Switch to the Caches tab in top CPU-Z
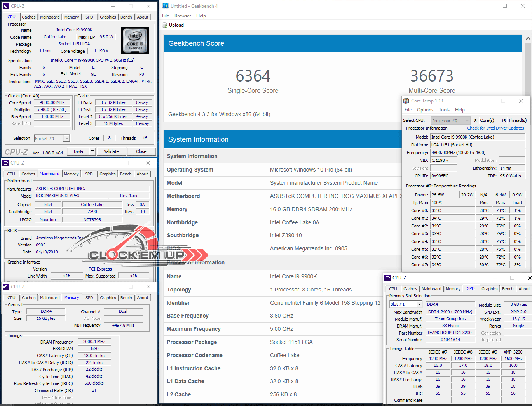Screen dimensions: 532x406 tap(29, 17)
